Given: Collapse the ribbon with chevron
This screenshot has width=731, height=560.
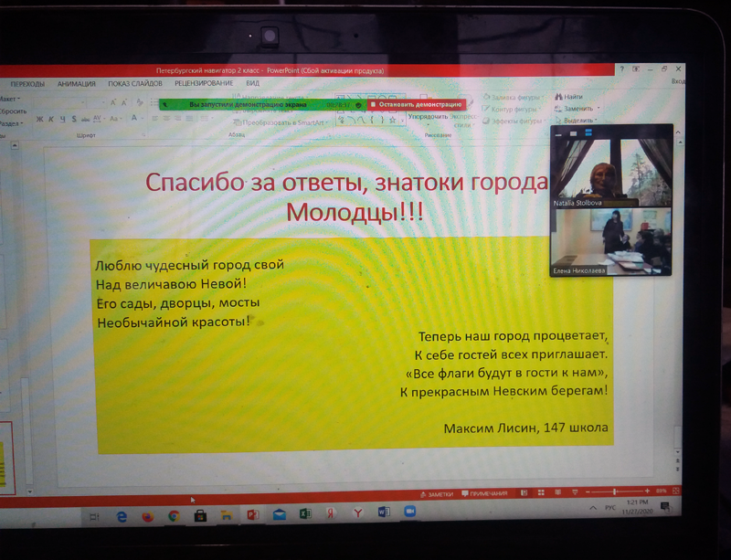Looking at the screenshot, I should tap(678, 132).
